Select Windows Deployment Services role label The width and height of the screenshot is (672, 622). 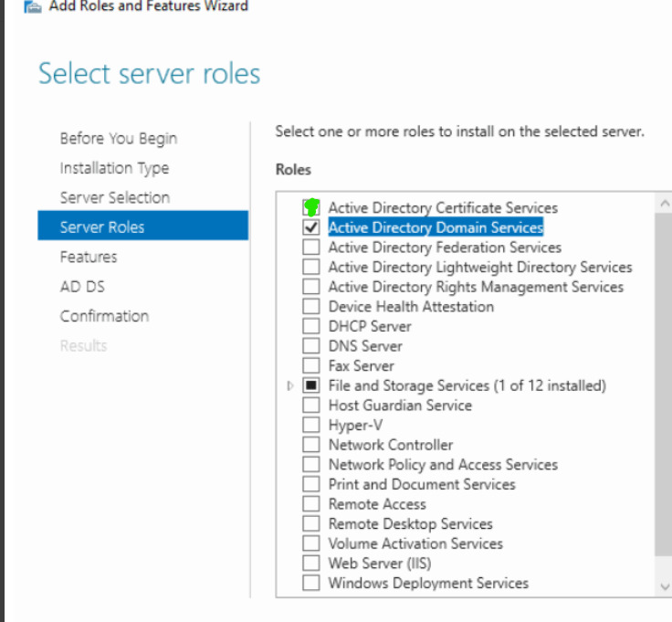(x=428, y=583)
